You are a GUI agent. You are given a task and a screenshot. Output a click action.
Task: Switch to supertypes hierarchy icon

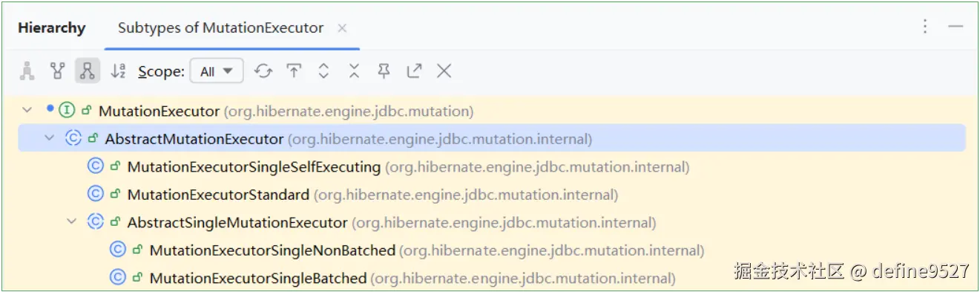point(57,71)
